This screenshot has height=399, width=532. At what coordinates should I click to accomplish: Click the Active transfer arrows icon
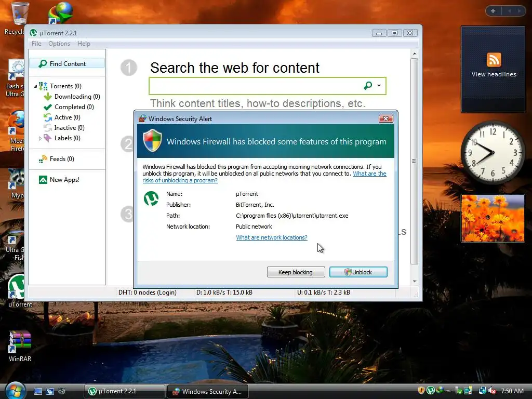pos(47,117)
